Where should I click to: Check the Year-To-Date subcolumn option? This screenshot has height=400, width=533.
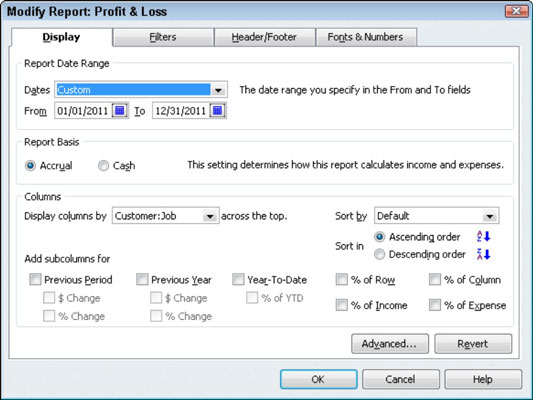tap(238, 279)
